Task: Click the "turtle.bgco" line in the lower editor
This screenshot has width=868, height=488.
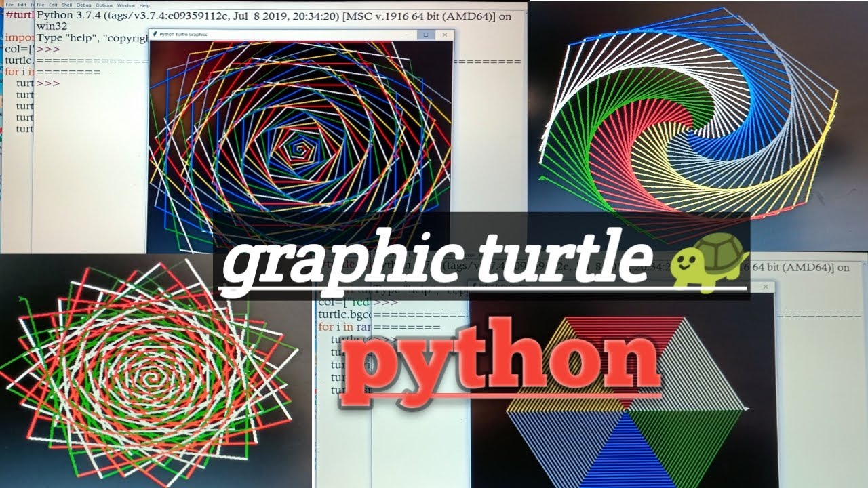Action: pos(345,315)
